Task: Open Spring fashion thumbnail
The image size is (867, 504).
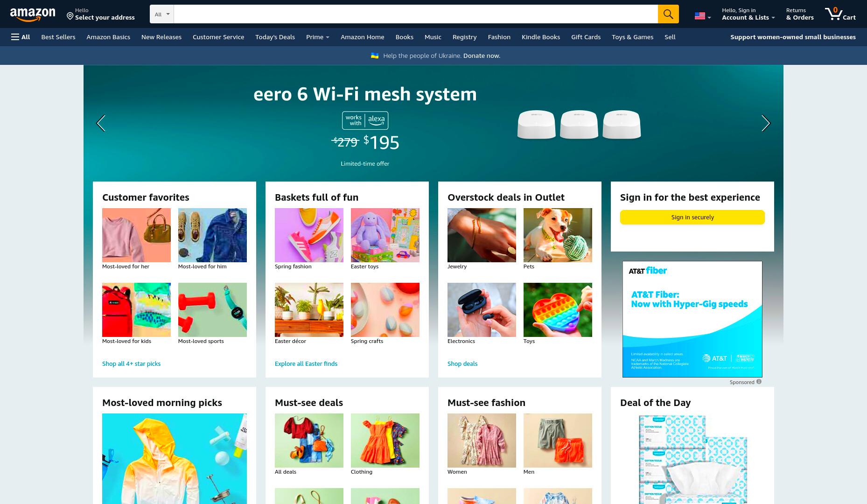Action: [x=309, y=235]
